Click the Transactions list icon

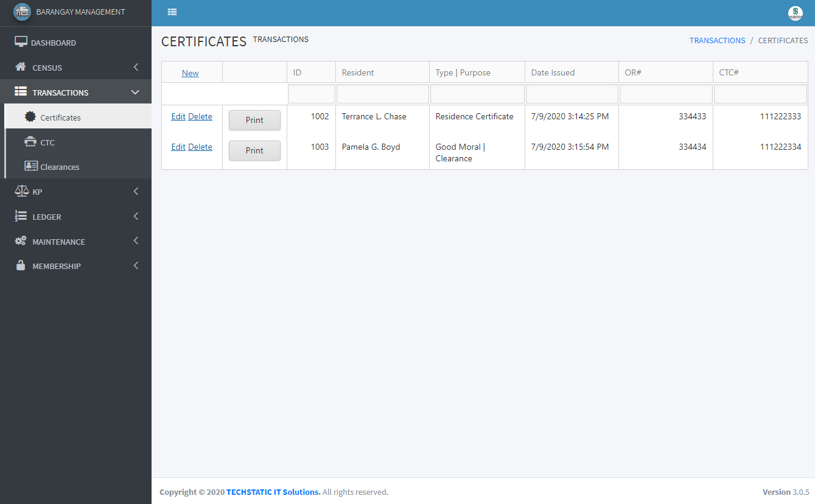tap(21, 92)
